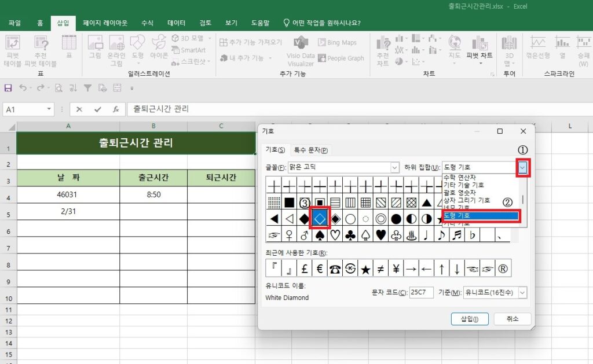Image resolution: width=593 pixels, height=364 pixels.
Task: Click the 3D 맵 icon
Action: pos(509,51)
